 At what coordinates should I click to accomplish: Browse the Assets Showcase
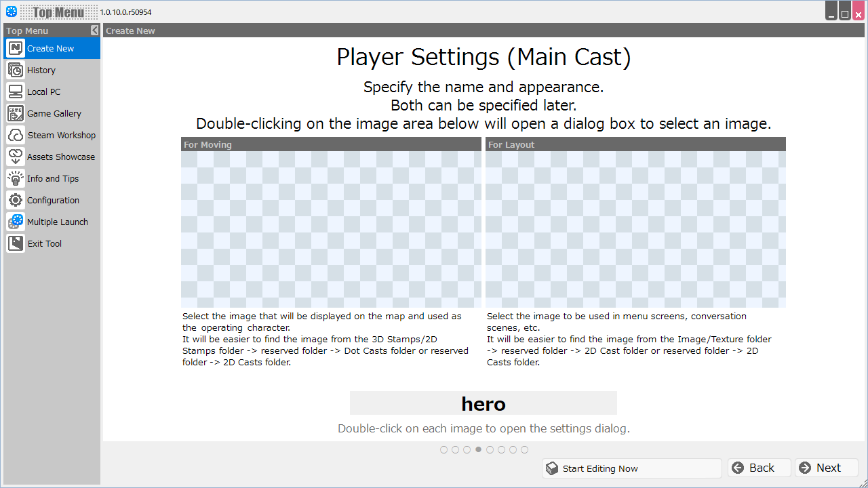tap(61, 157)
